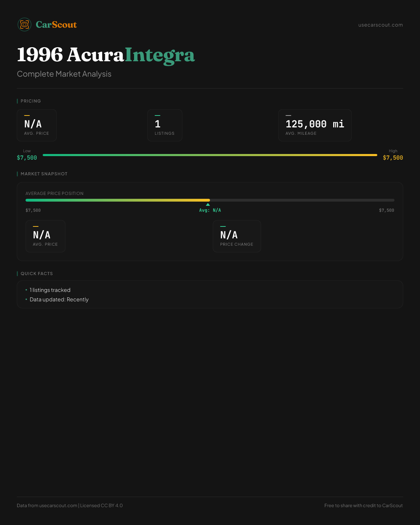Click the Market Snapshot section heading
This screenshot has width=420, height=525.
(x=44, y=174)
